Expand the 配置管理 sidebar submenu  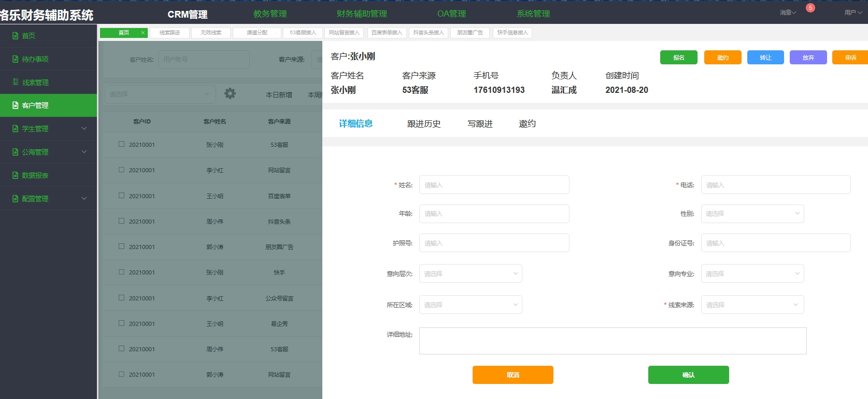click(x=84, y=199)
